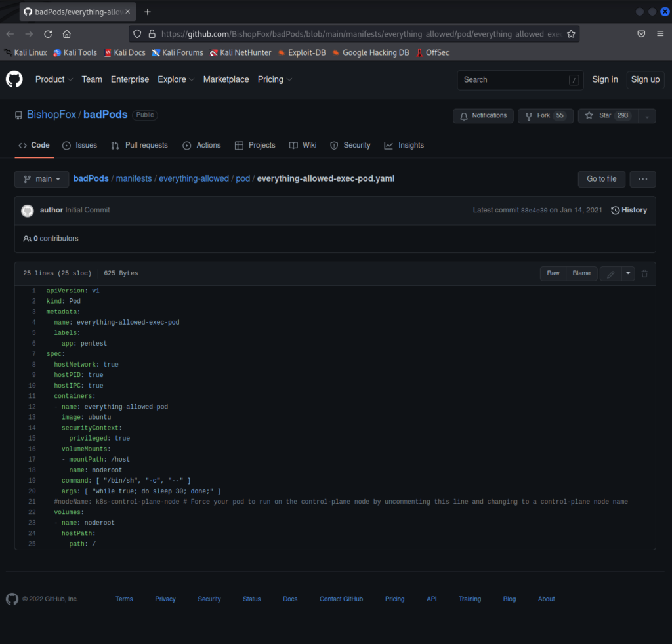672x644 pixels.
Task: Expand the Pricing menu in header
Action: pyautogui.click(x=275, y=79)
